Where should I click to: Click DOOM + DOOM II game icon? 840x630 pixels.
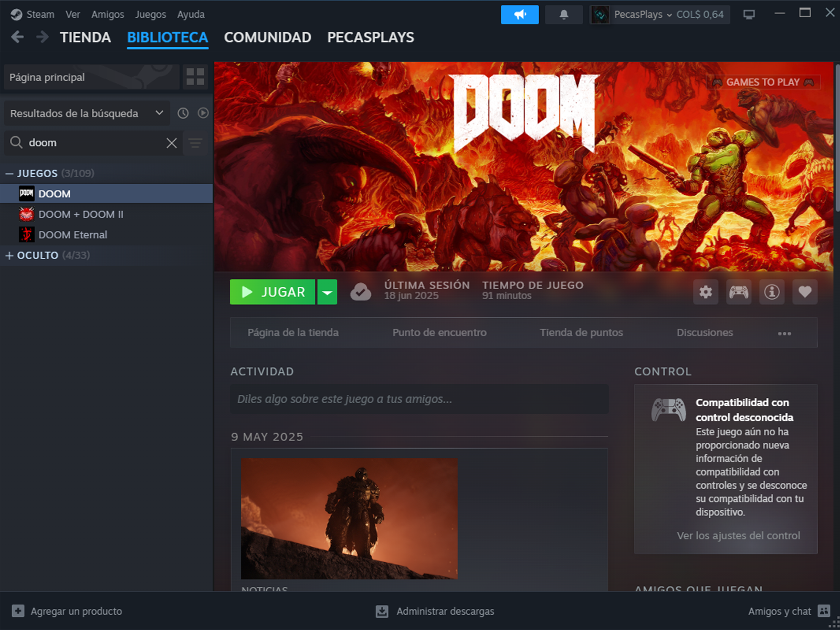pyautogui.click(x=26, y=214)
